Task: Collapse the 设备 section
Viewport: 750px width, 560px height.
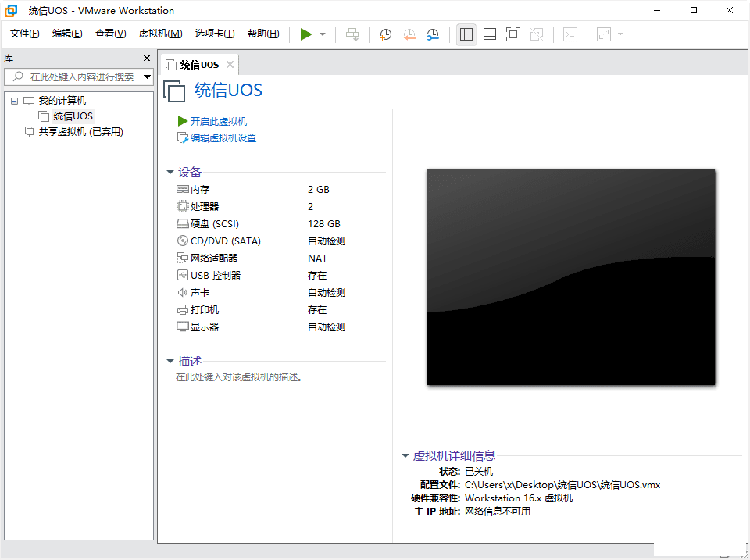Action: tap(170, 172)
